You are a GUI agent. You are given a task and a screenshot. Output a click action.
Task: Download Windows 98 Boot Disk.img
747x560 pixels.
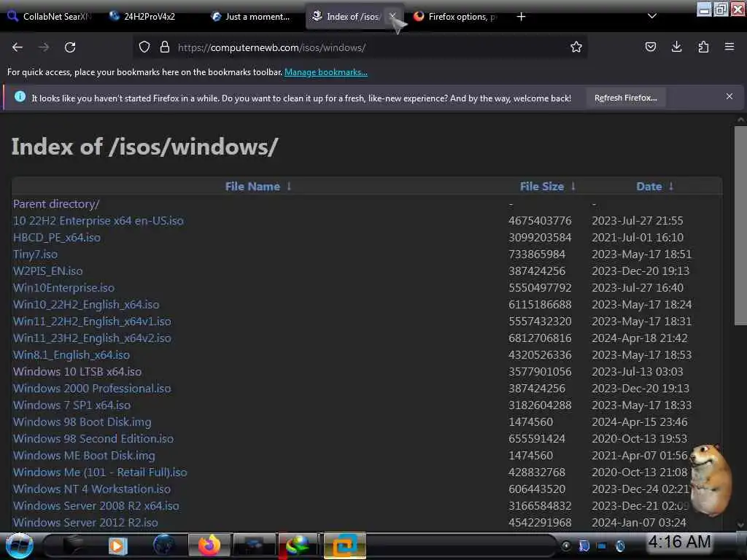click(x=82, y=422)
